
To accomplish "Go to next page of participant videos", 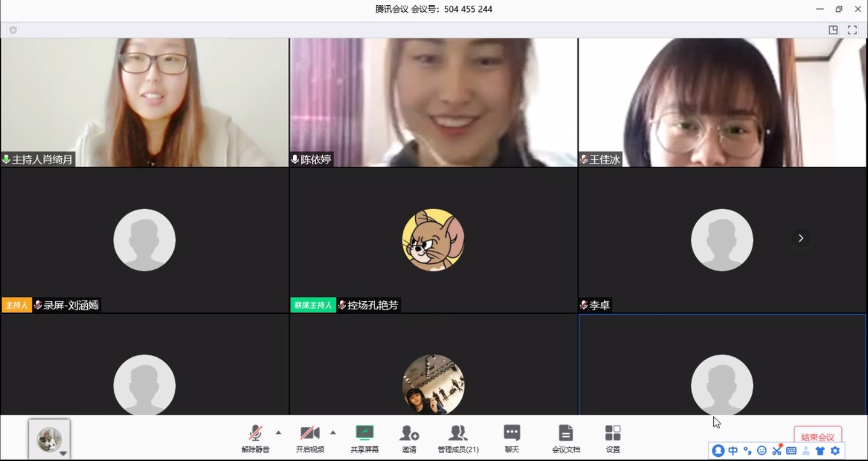I will pyautogui.click(x=800, y=238).
